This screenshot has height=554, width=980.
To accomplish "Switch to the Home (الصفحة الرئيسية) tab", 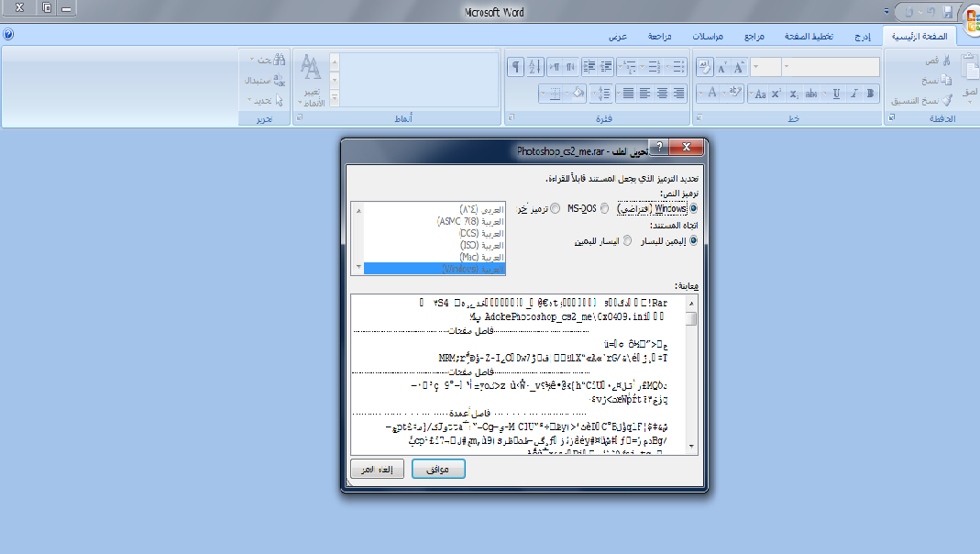I will (919, 37).
